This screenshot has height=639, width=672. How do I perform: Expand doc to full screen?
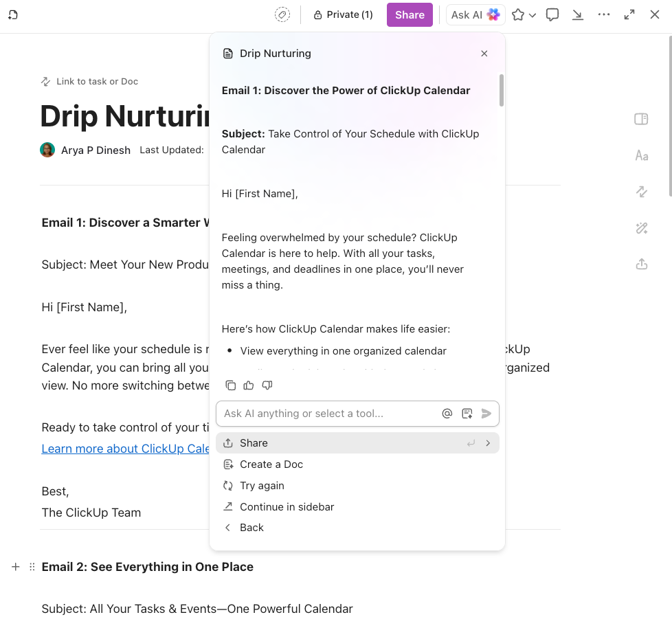coord(629,15)
